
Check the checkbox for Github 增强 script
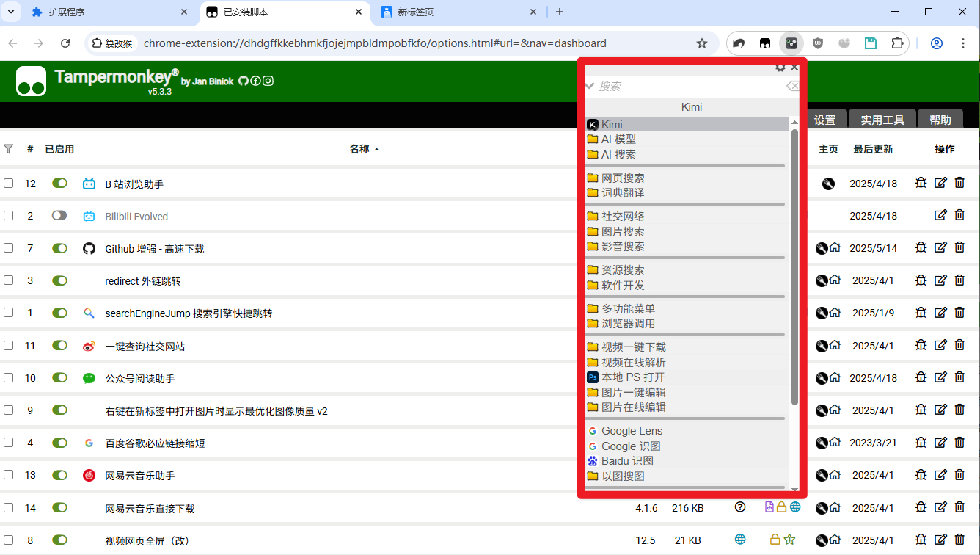[x=9, y=248]
